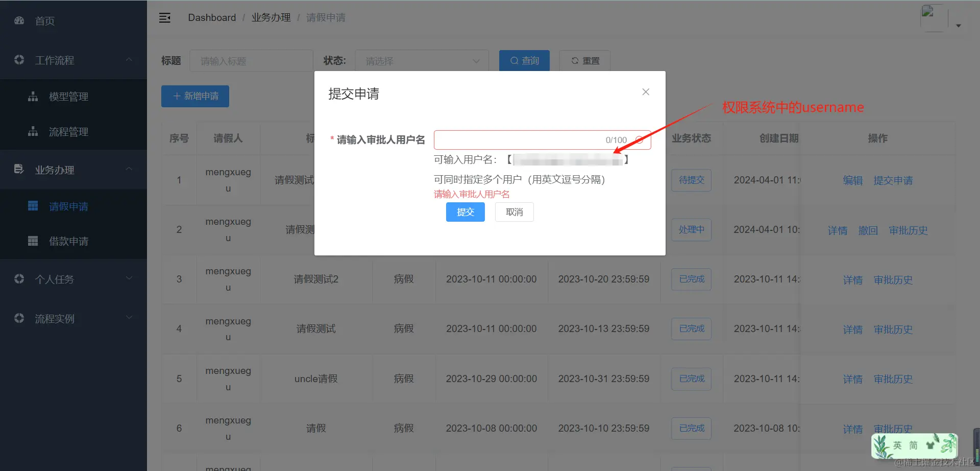Click 已完成 tag in 请假测试2 row
Screen dimensions: 980x471
pyautogui.click(x=691, y=279)
